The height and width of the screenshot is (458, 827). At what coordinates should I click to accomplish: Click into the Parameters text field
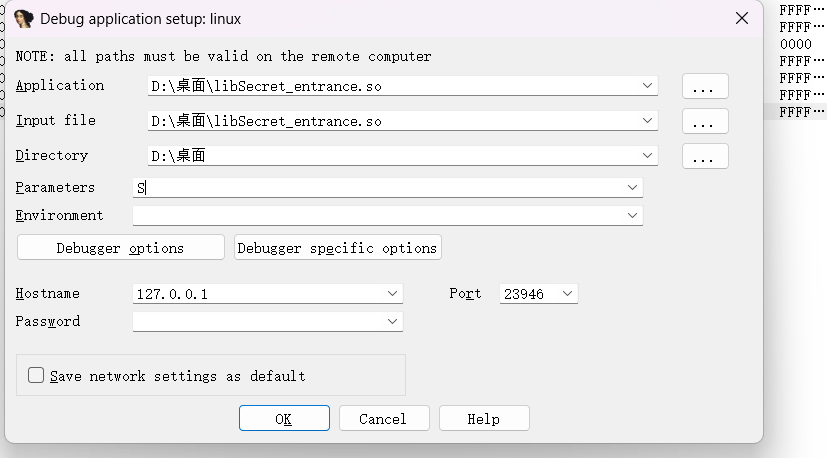(380, 188)
